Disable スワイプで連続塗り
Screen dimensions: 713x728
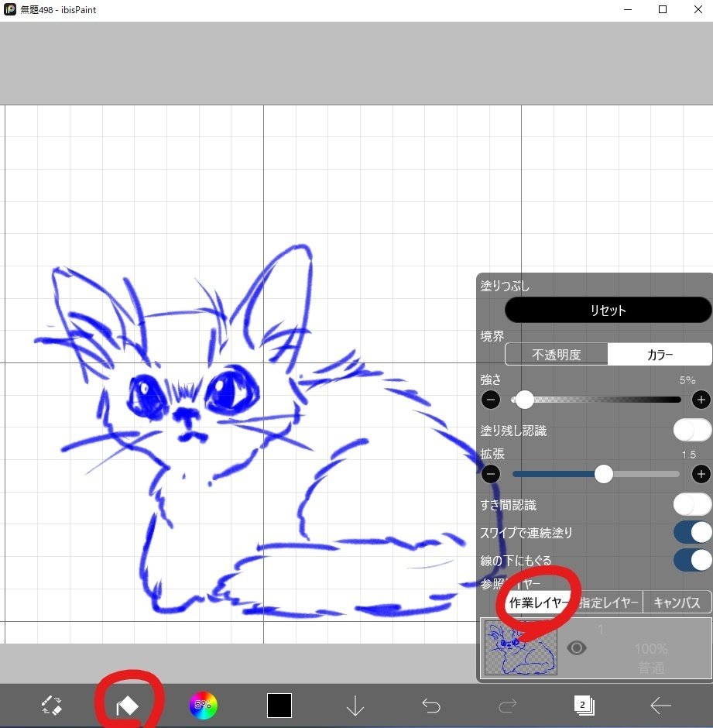691,532
